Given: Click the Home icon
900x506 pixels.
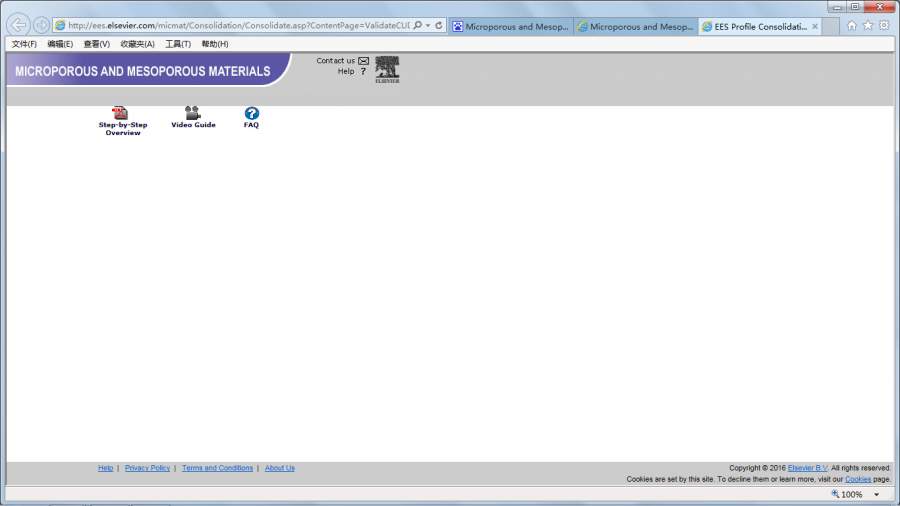Looking at the screenshot, I should point(852,25).
